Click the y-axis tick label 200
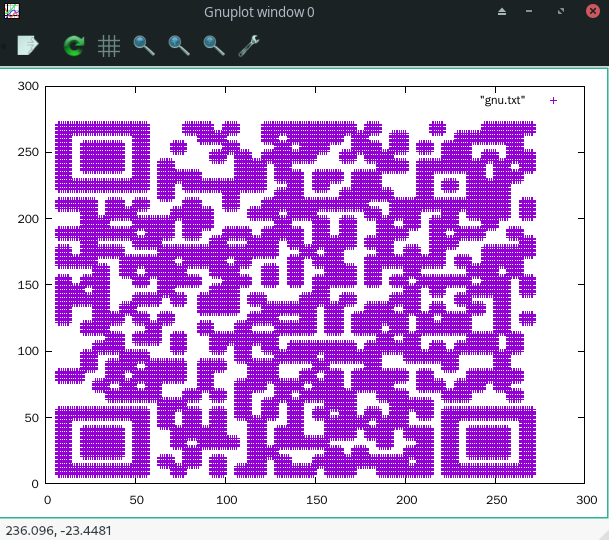Viewport: 609px width, 540px height. [28, 219]
